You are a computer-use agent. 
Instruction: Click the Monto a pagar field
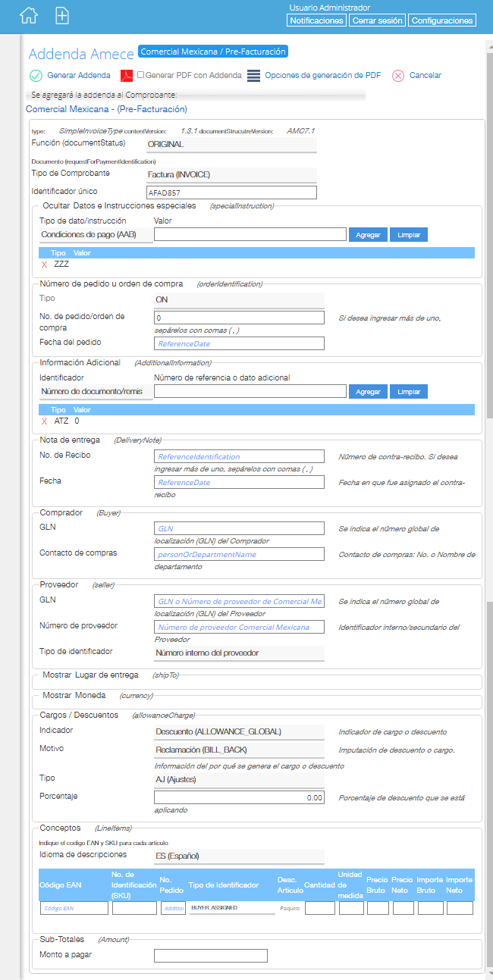click(x=211, y=956)
